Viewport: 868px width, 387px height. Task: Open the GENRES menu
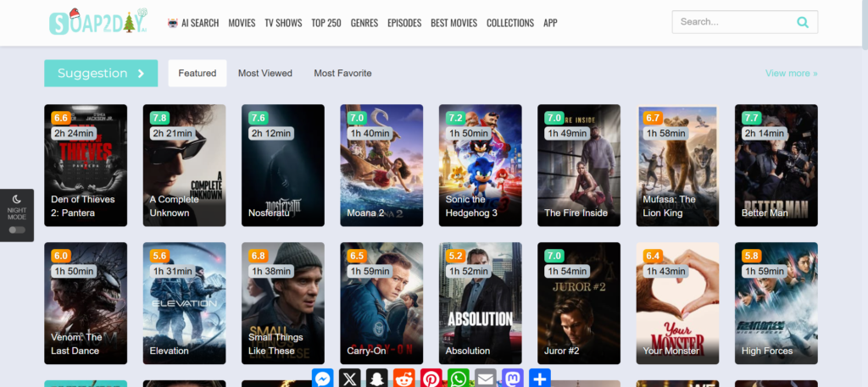(364, 23)
